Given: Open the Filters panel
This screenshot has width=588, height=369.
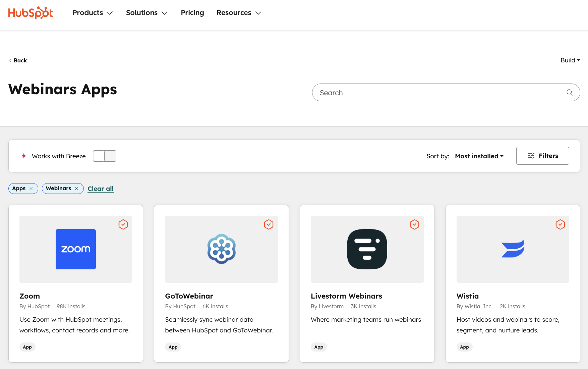Looking at the screenshot, I should tap(543, 156).
